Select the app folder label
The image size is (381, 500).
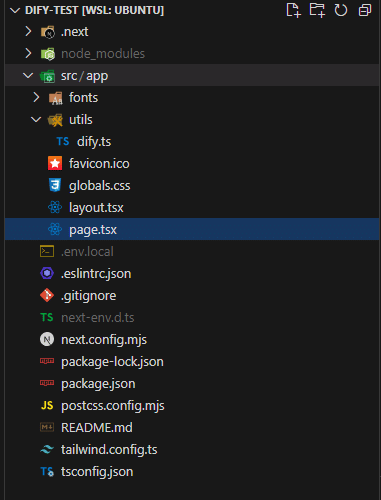click(97, 76)
